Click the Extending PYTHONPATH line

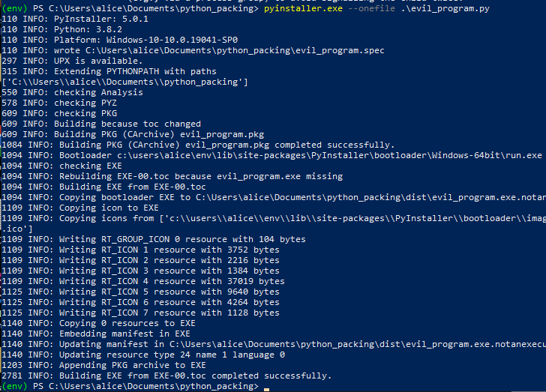(x=109, y=71)
